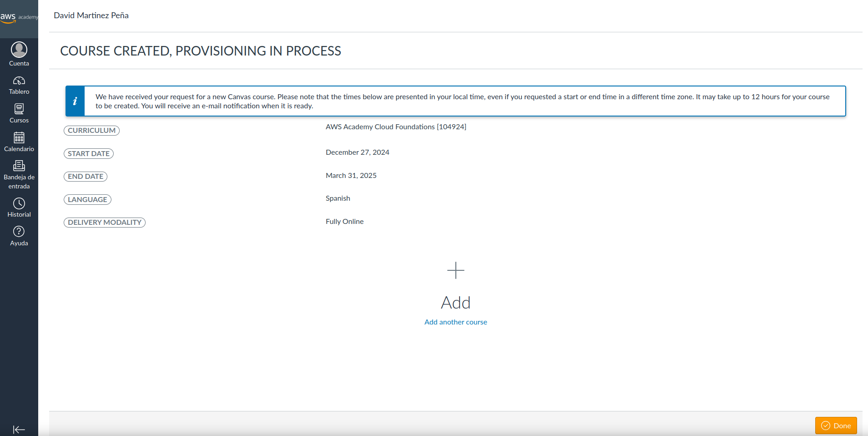
Task: Open the Calendario icon
Action: 19,138
